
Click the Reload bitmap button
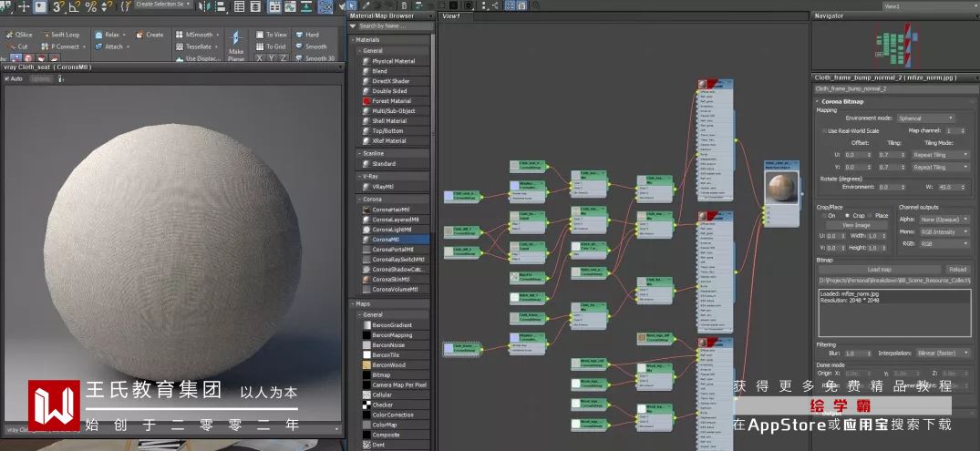[x=957, y=270]
